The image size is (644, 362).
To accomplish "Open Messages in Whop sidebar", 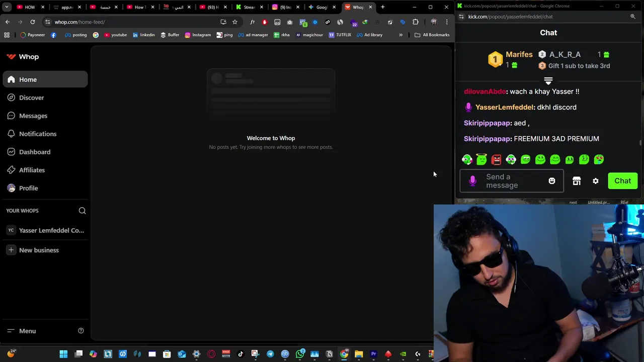I will point(45,116).
